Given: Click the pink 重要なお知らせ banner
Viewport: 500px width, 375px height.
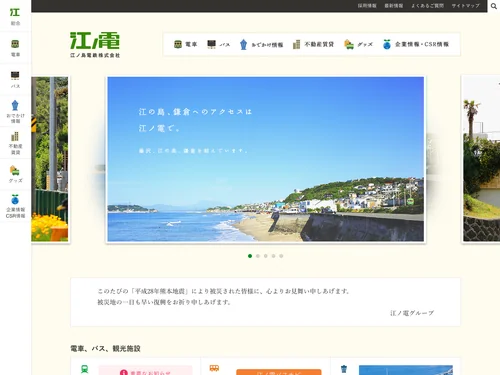Looking at the screenshot, I should [145, 370].
